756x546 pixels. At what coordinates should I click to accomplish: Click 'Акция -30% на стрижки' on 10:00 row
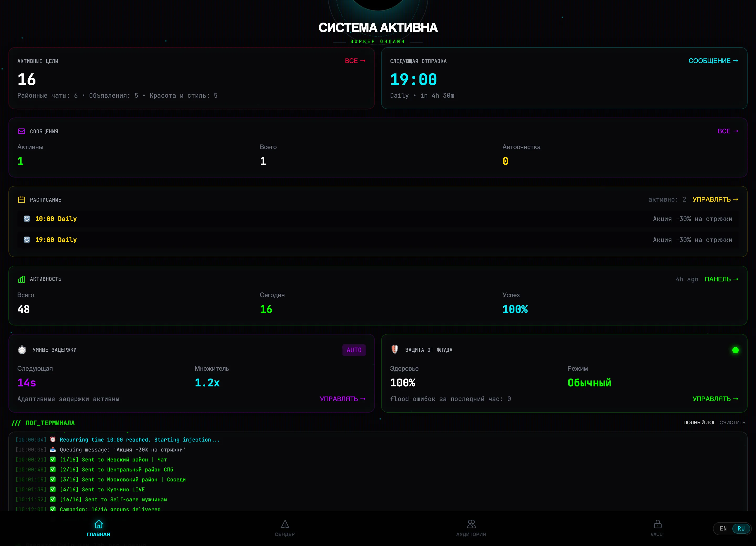pos(692,219)
